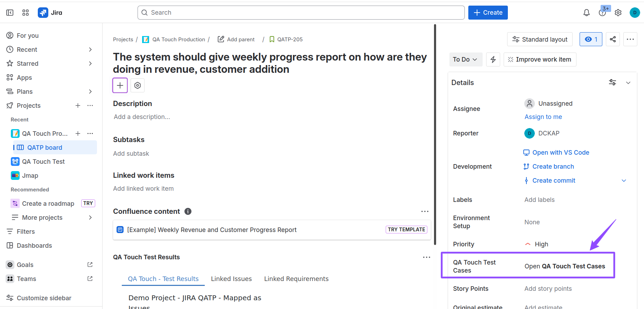This screenshot has width=644, height=309.
Task: Open Jmap project
Action: tap(30, 175)
